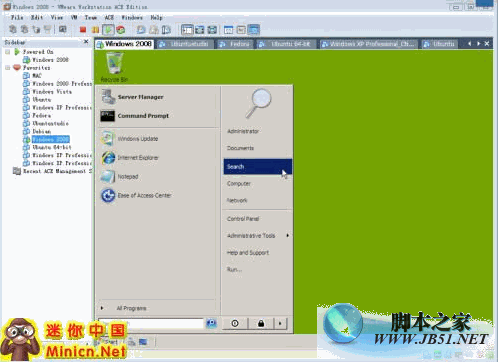498x362 pixels.
Task: Click Run... in Start menu
Action: coord(234,269)
